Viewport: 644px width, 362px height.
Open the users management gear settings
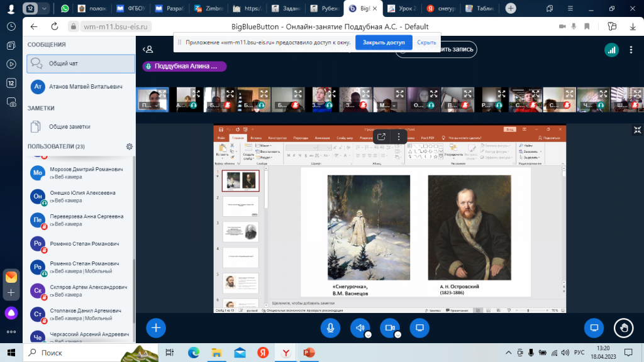(x=130, y=146)
